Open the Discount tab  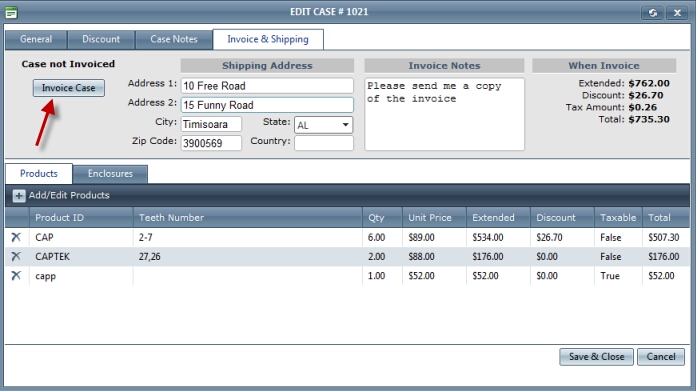click(x=101, y=39)
